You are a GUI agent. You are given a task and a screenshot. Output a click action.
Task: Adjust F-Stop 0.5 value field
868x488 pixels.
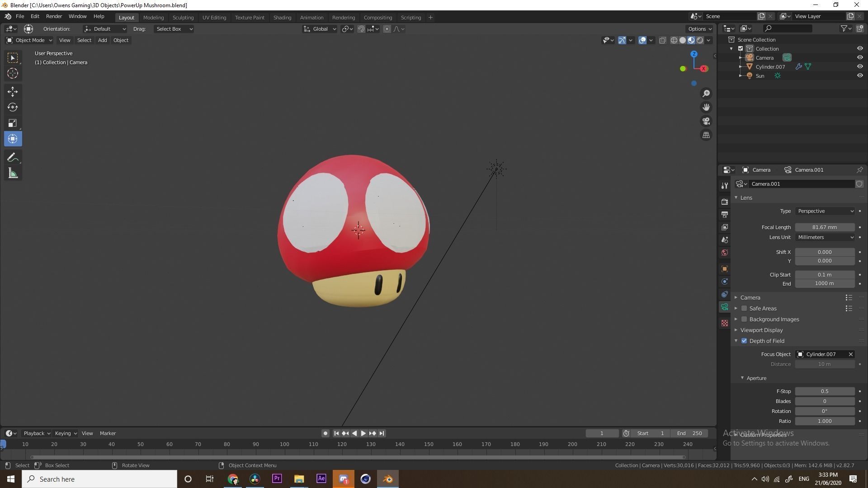click(x=825, y=391)
